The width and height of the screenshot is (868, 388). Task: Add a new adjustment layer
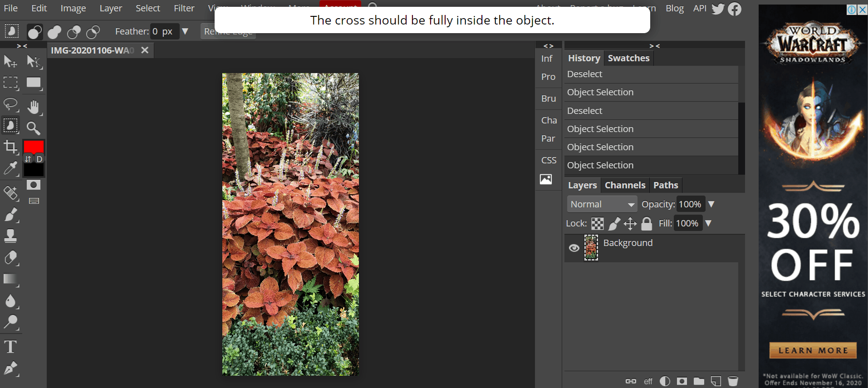[665, 381]
